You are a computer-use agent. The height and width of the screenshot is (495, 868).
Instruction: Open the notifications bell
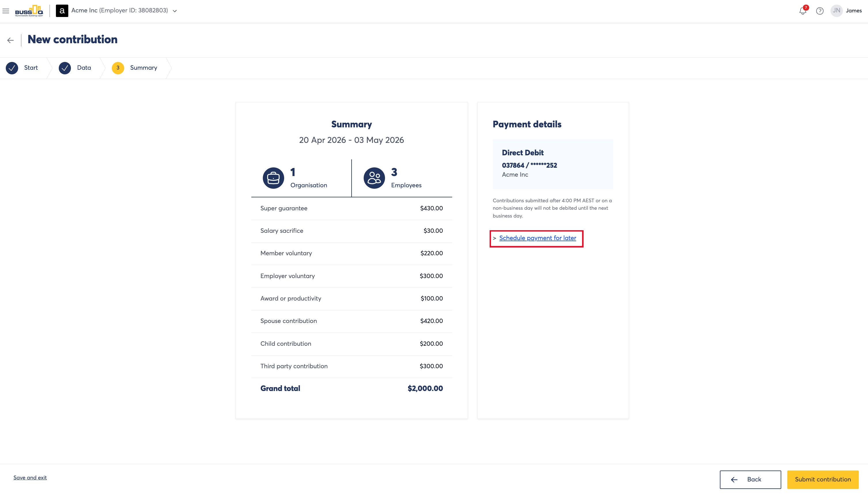(803, 11)
